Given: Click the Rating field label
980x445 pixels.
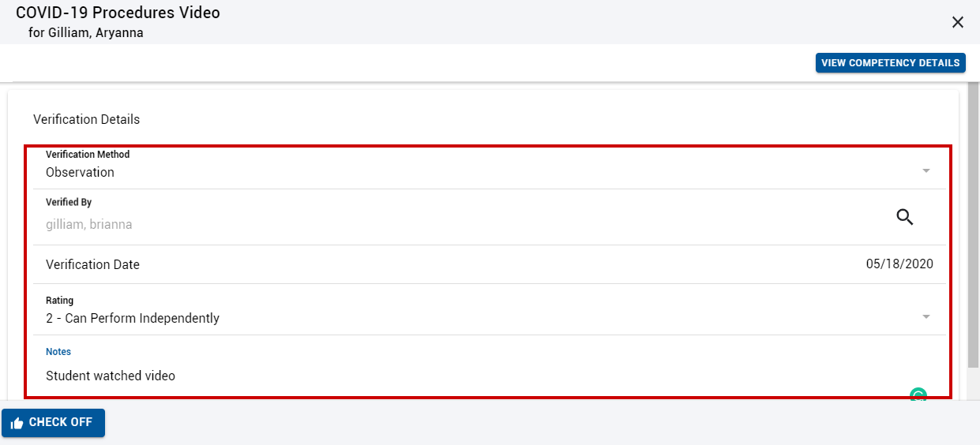Looking at the screenshot, I should (59, 301).
